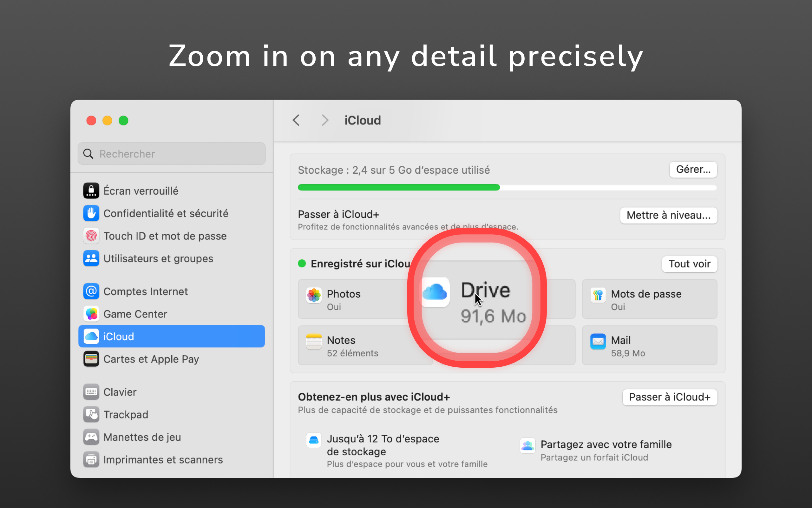Click the Touch ID fingerprint icon
812x508 pixels.
click(91, 236)
